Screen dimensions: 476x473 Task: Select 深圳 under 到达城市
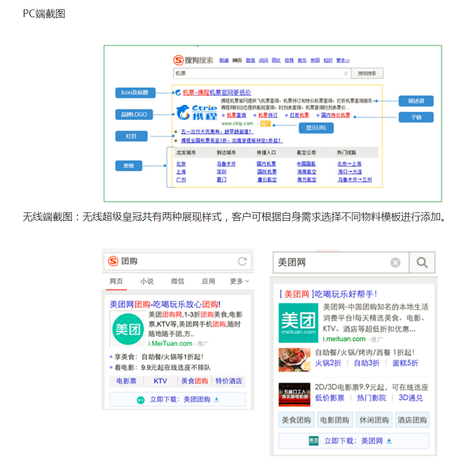(222, 172)
